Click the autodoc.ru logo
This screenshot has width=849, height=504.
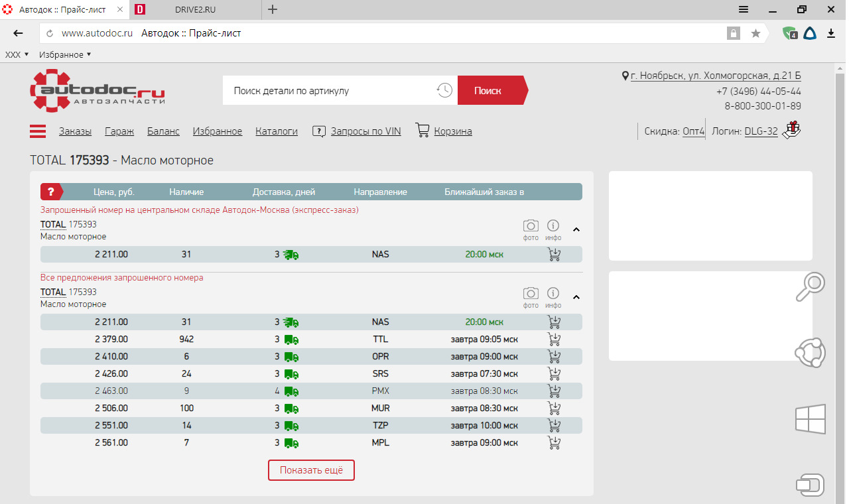(98, 91)
